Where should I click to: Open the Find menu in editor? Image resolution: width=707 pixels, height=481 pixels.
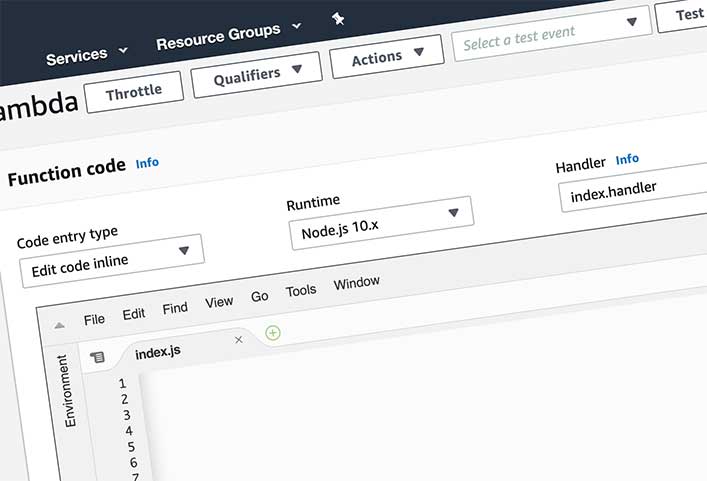[x=175, y=308]
